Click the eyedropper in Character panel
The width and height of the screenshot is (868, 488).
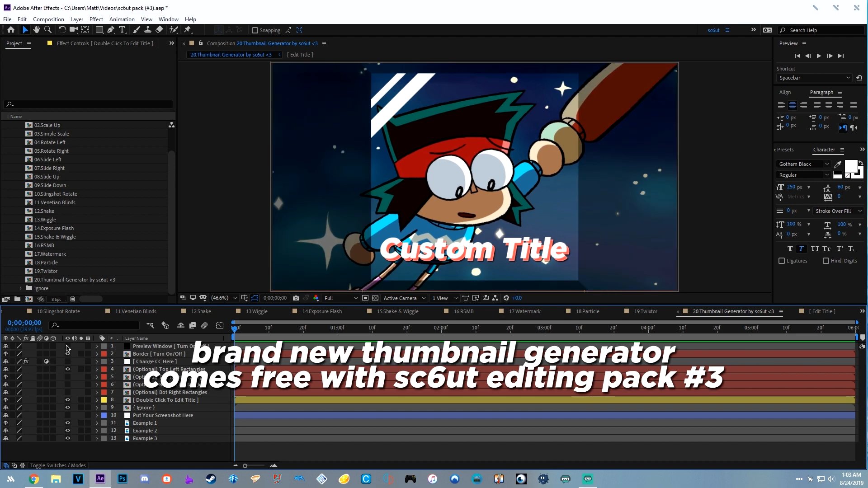[837, 164]
